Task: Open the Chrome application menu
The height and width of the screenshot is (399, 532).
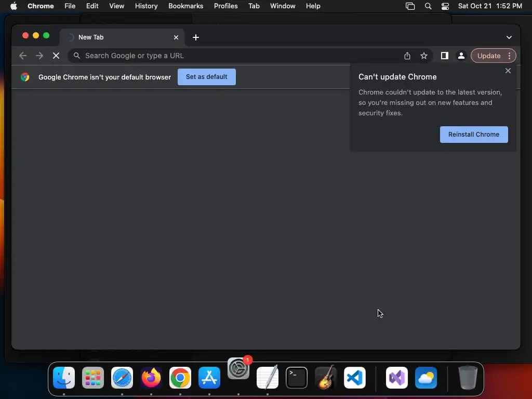Action: [x=41, y=6]
